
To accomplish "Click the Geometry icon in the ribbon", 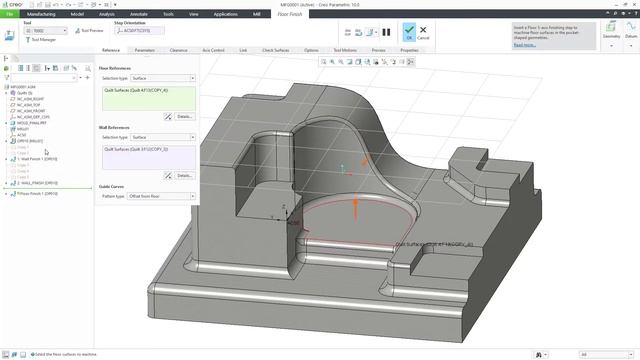I will [611, 27].
